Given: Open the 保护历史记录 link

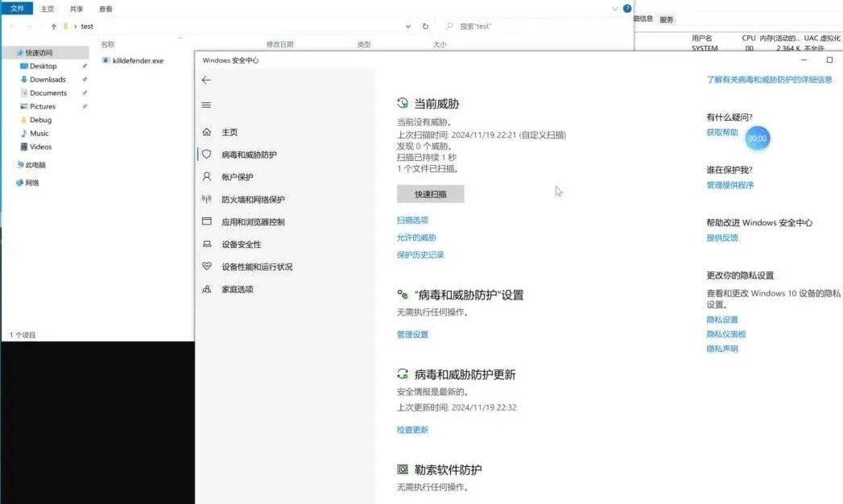Looking at the screenshot, I should pyautogui.click(x=420, y=254).
